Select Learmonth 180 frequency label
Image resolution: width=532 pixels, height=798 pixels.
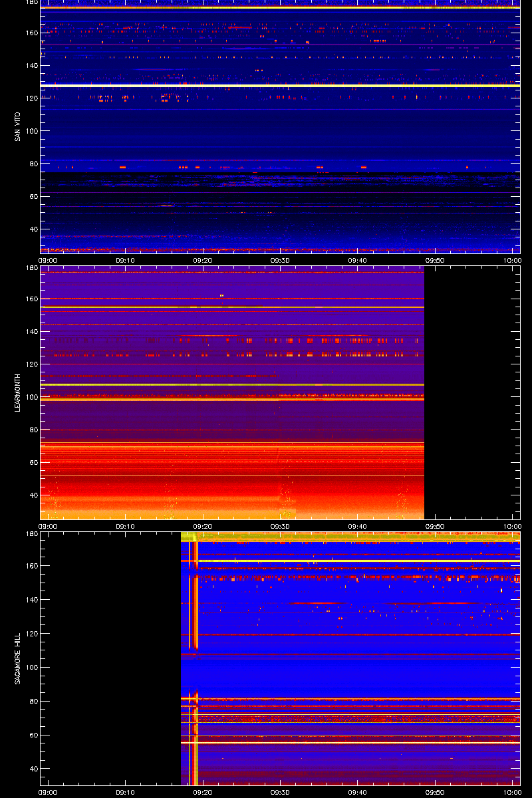[x=31, y=269]
